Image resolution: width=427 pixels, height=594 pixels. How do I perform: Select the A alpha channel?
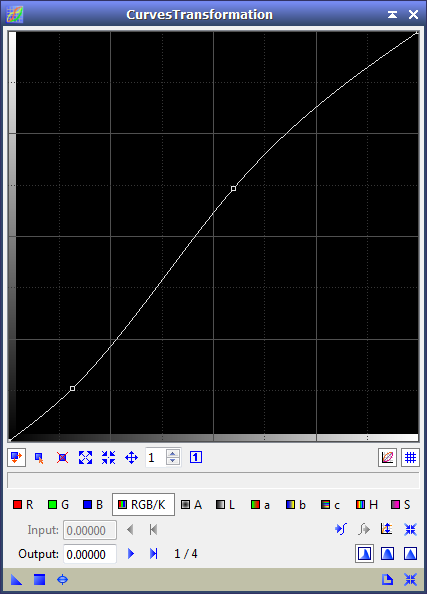(191, 505)
